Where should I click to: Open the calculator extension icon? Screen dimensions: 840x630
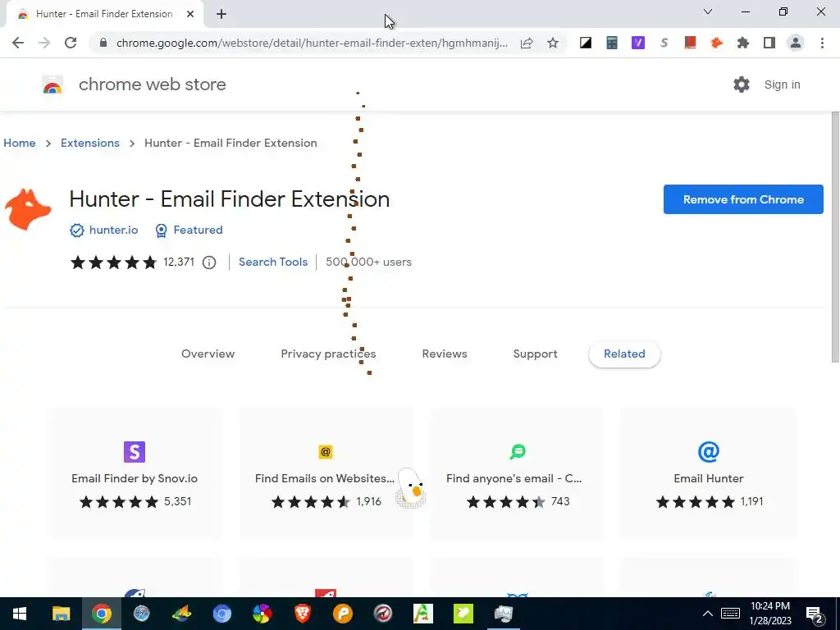pyautogui.click(x=612, y=43)
